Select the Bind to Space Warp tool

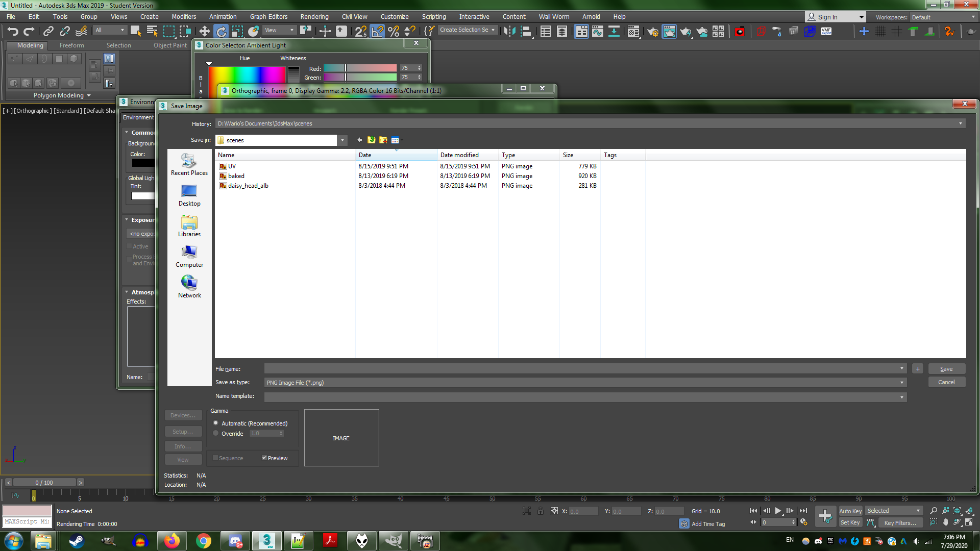click(81, 31)
